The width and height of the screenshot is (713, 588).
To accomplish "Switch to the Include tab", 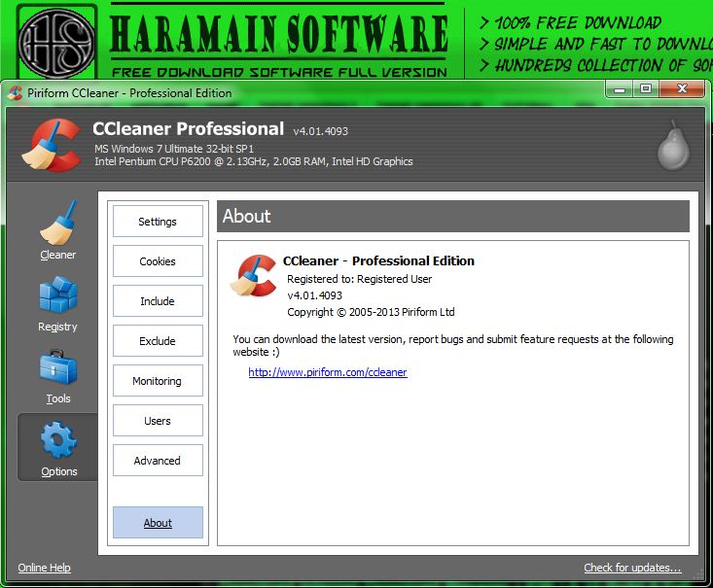I will pos(158,301).
